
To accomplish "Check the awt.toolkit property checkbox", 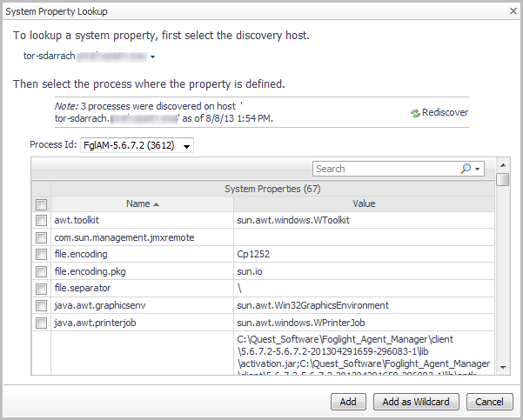I will tap(41, 221).
